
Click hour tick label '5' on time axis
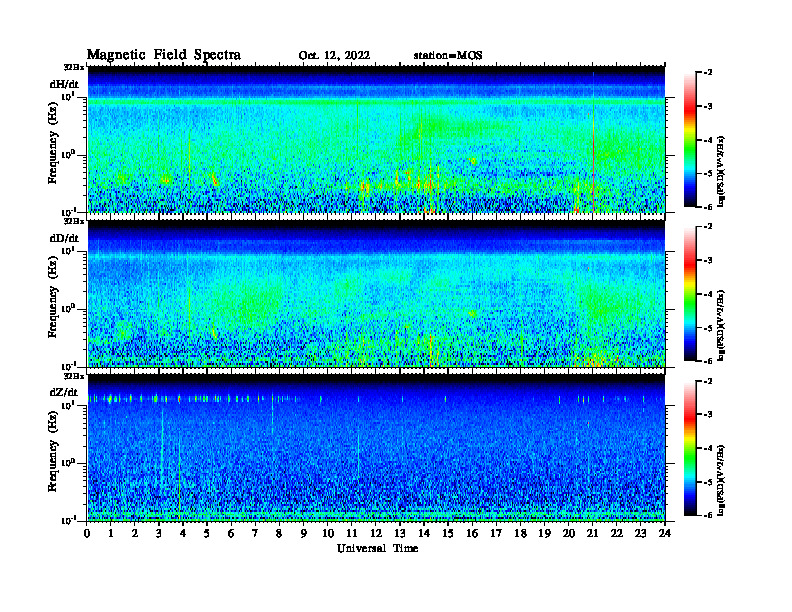click(207, 533)
